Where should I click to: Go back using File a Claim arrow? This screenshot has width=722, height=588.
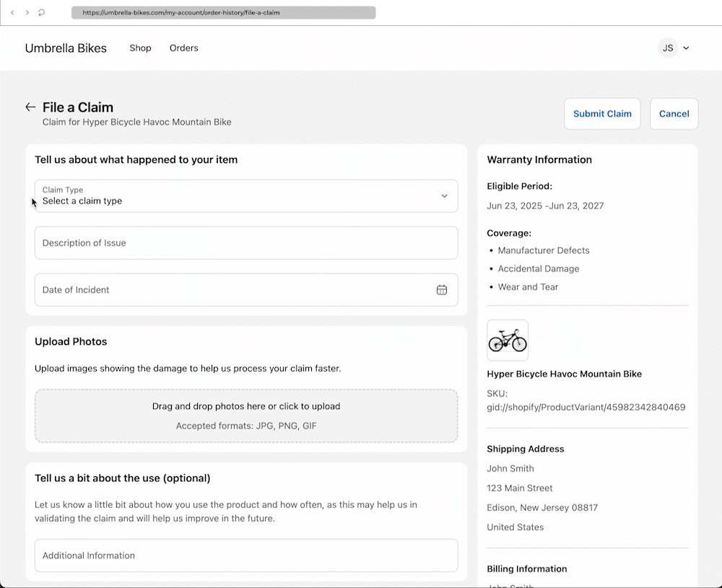point(30,107)
